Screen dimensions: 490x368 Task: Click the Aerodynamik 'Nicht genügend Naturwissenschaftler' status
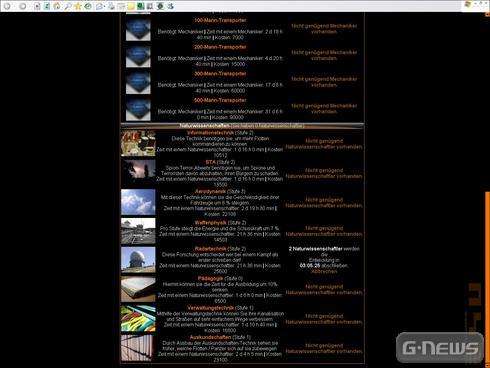(324, 203)
